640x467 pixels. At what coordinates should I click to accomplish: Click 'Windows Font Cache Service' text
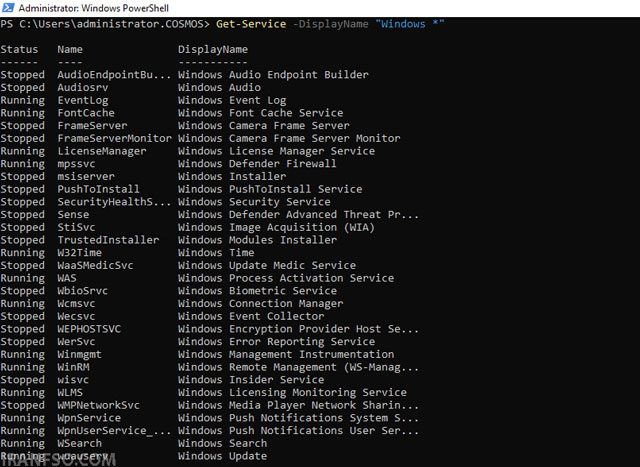click(261, 113)
